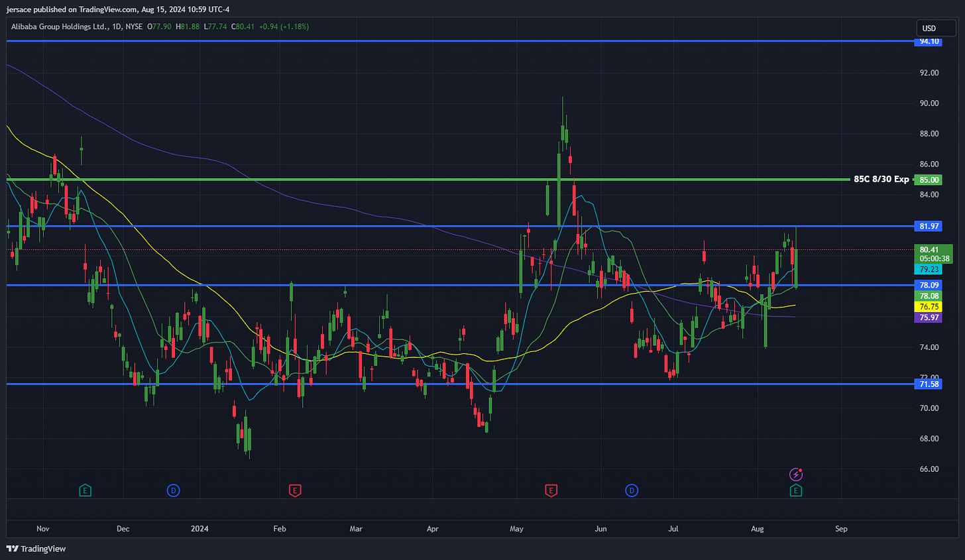This screenshot has height=560, width=965.
Task: Click the blue 71.58 price tag
Action: [929, 384]
